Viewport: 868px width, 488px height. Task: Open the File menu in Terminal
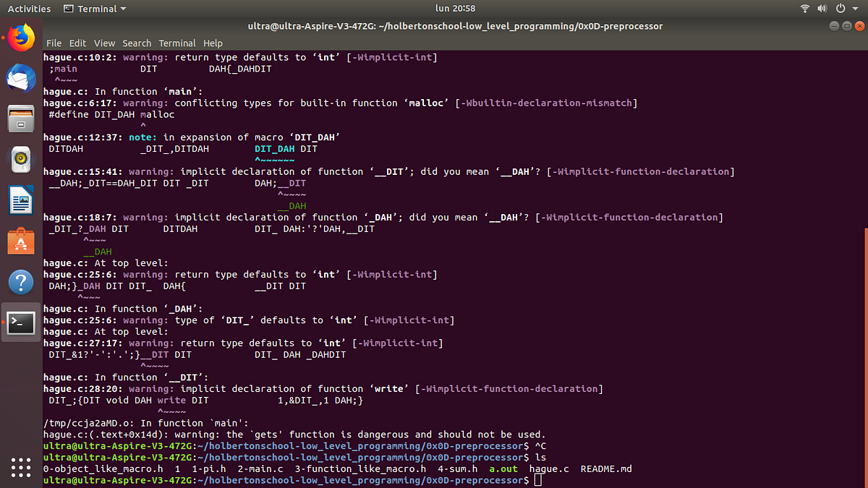click(x=54, y=43)
